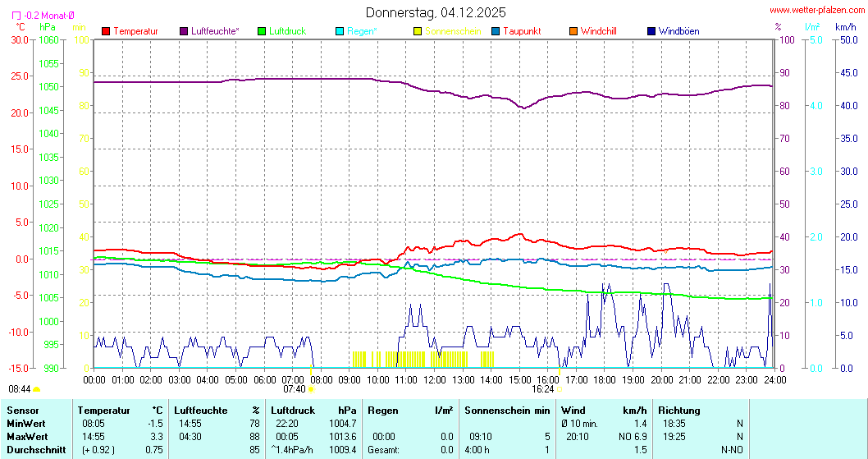Click the red Temperatur legend square
Screen dimensions: 868x459
pos(106,31)
